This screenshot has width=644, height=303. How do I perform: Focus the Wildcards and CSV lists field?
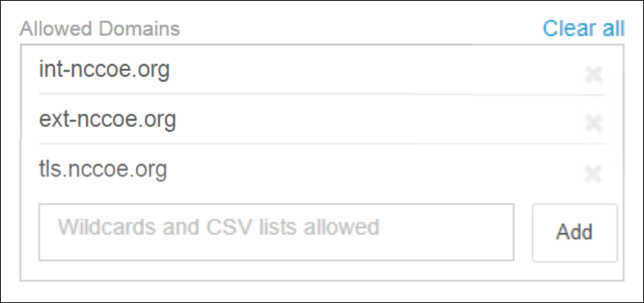[x=276, y=232]
